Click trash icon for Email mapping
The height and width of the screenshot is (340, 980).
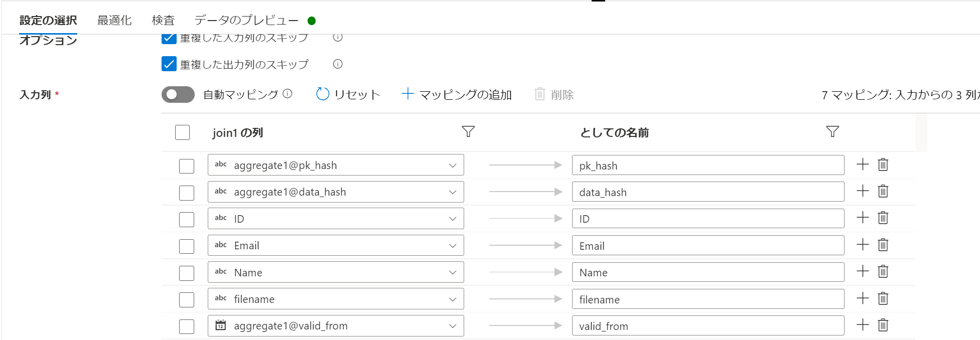click(x=883, y=245)
